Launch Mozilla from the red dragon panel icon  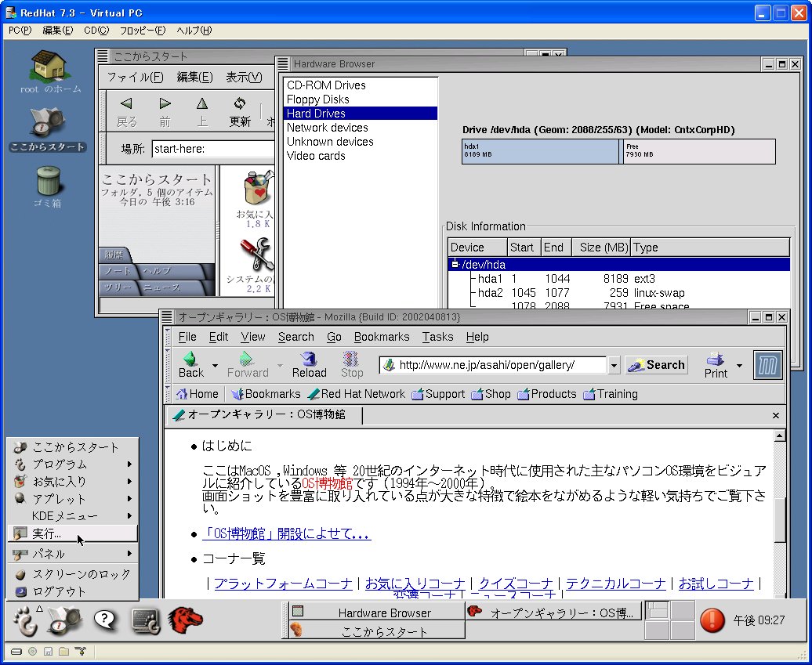tap(185, 620)
